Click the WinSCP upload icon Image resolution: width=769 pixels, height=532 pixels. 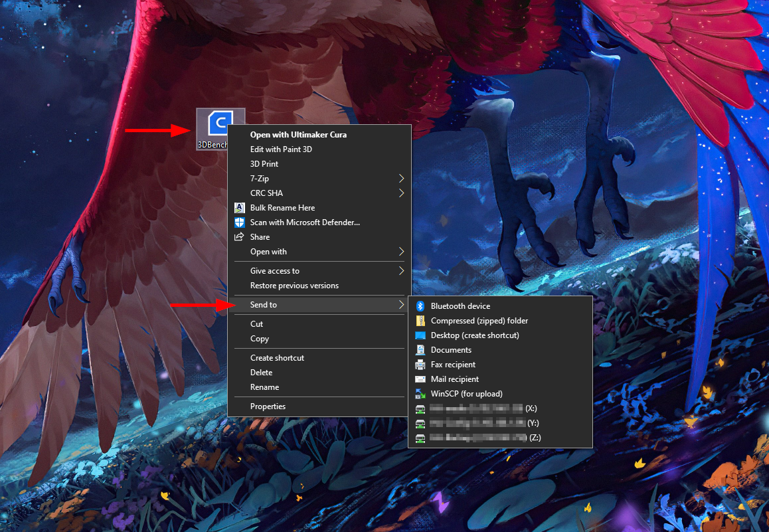coord(420,394)
